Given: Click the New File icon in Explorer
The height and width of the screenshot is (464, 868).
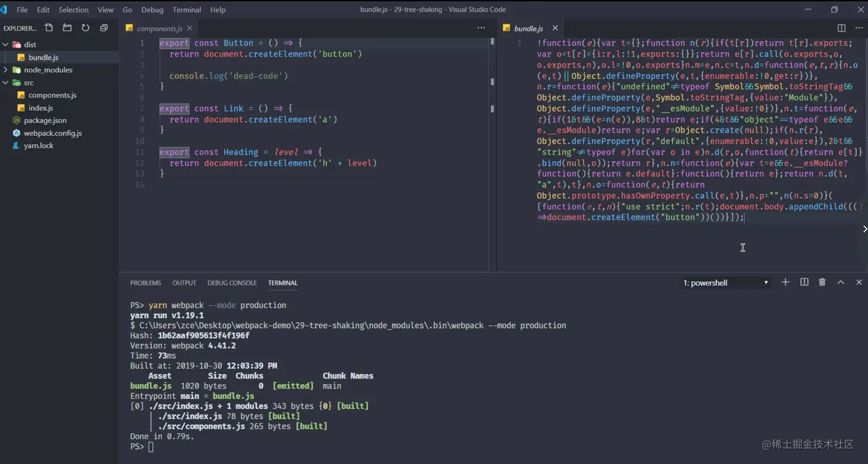Looking at the screenshot, I should [x=49, y=28].
